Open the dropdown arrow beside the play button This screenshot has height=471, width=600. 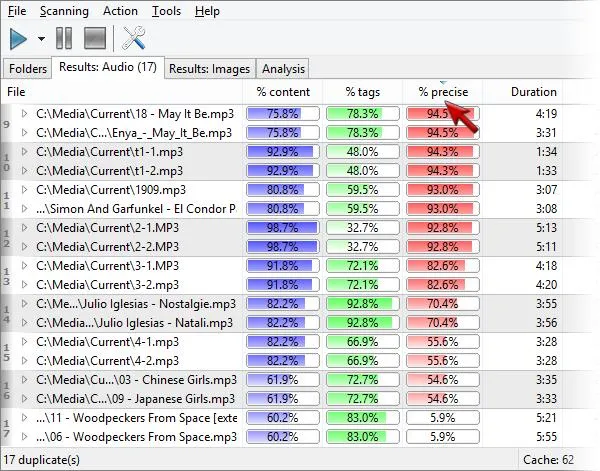41,39
